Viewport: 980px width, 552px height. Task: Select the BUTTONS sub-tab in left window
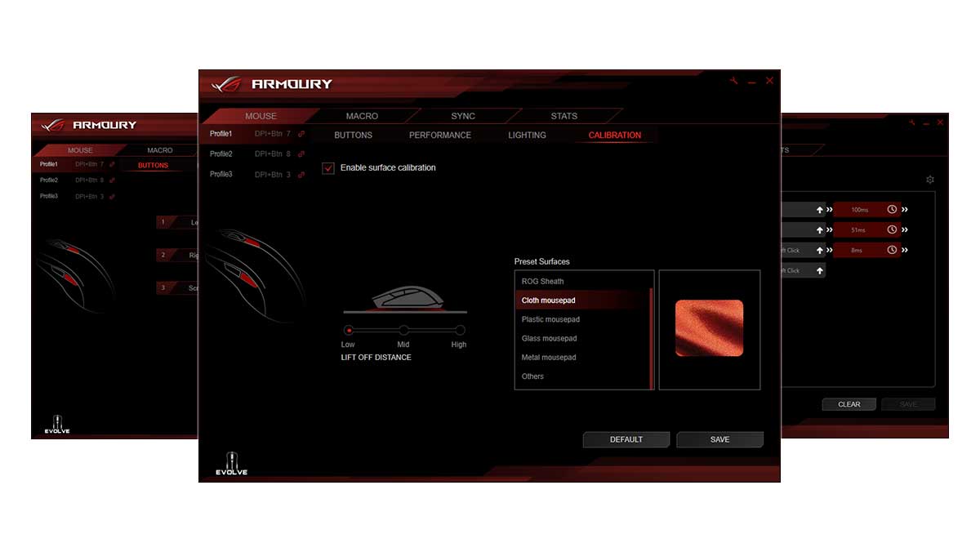[x=154, y=165]
